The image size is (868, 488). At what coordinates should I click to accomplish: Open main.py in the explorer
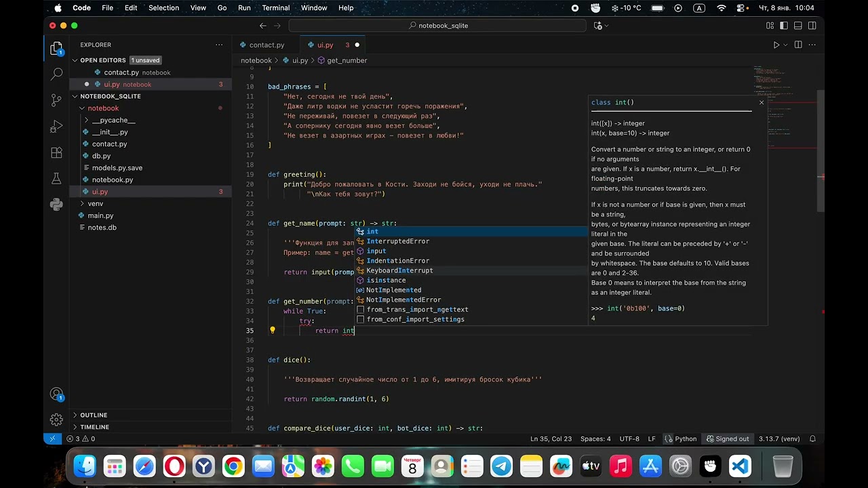click(x=100, y=216)
